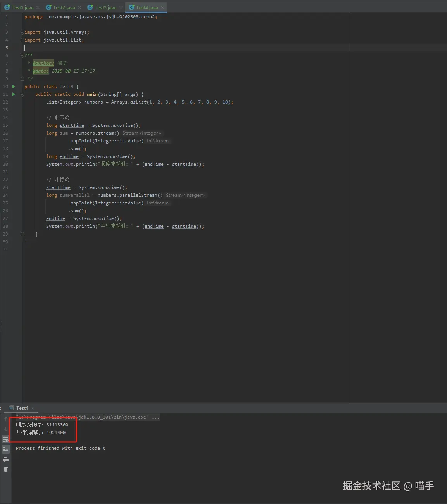This screenshot has height=504, width=447.
Task: Close the Test4.java editor tab
Action: coord(162,7)
